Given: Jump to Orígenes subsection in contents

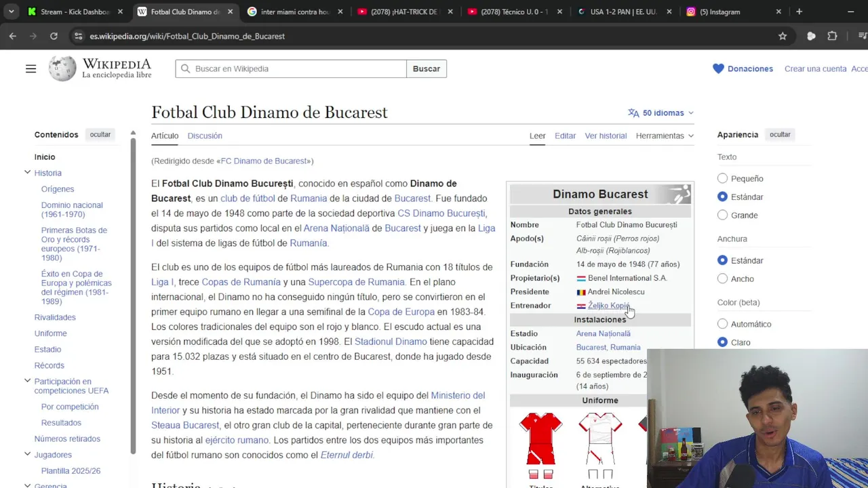Looking at the screenshot, I should click(58, 189).
